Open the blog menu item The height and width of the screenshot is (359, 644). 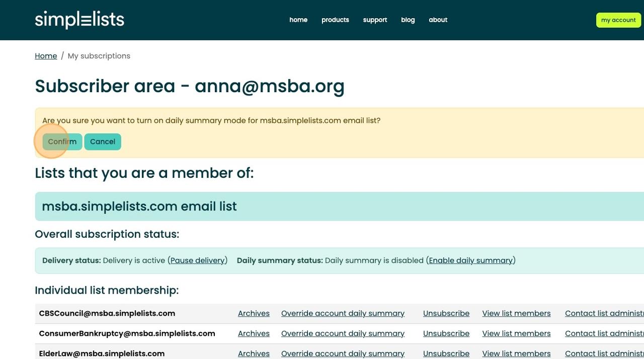(408, 20)
